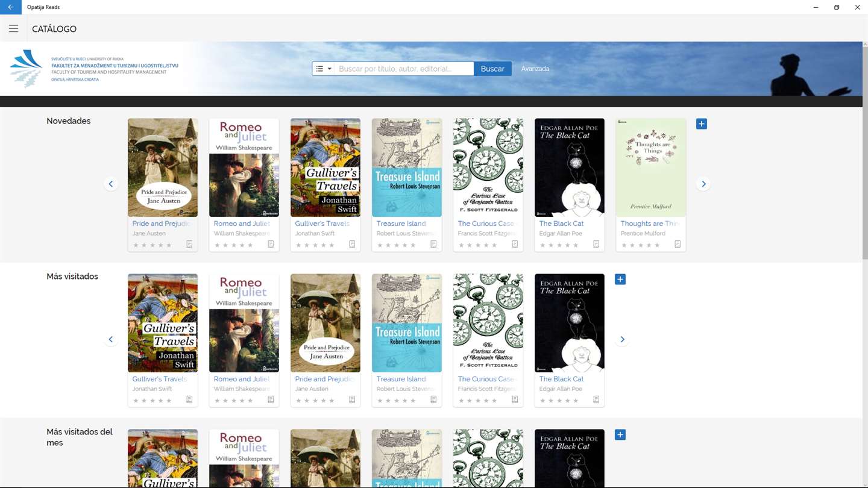Screen dimensions: 868x488
Task: Click The Black Cat title in Más visitados
Action: point(561,379)
